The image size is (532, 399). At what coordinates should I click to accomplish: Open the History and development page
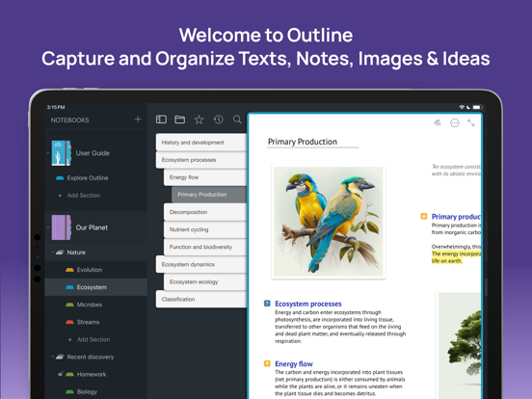point(201,143)
